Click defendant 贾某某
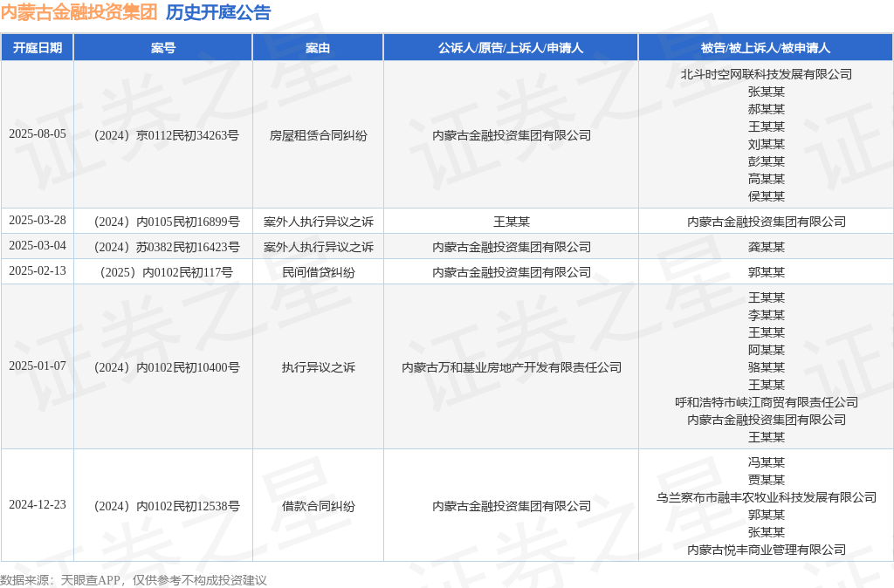894x588 pixels. [x=767, y=480]
